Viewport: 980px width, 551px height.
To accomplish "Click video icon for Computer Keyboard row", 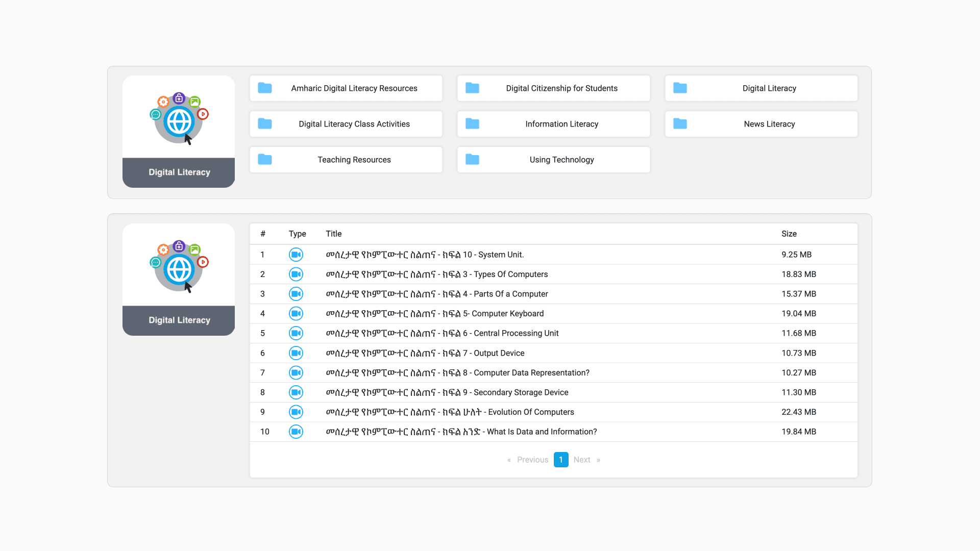I will [296, 314].
